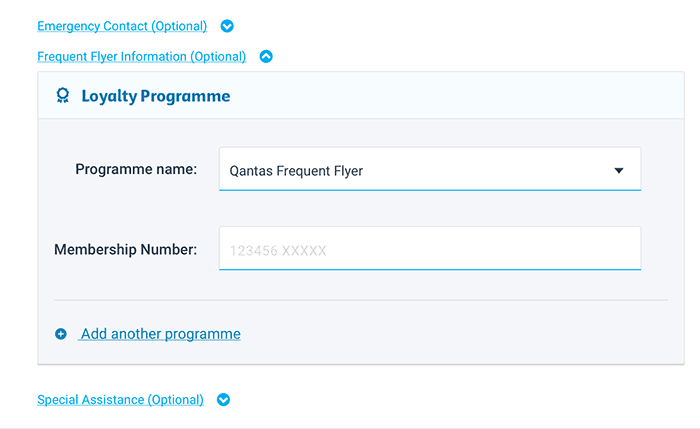This screenshot has width=700, height=429.
Task: Expand the Special Assistance (Optional) section
Action: point(120,400)
